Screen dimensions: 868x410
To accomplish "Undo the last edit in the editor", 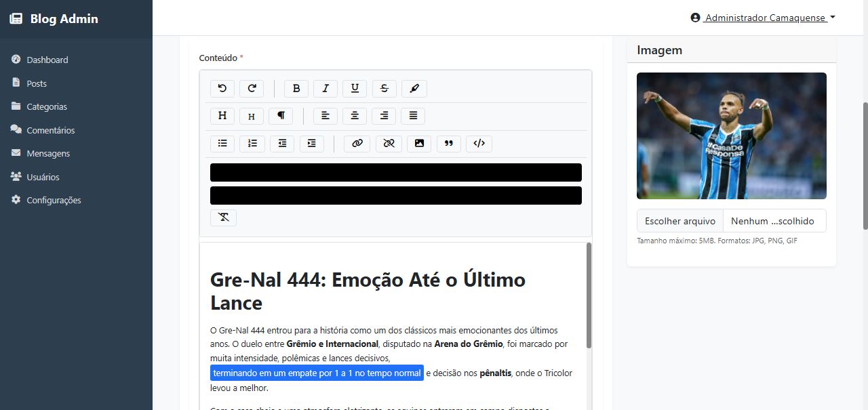I will pos(222,88).
